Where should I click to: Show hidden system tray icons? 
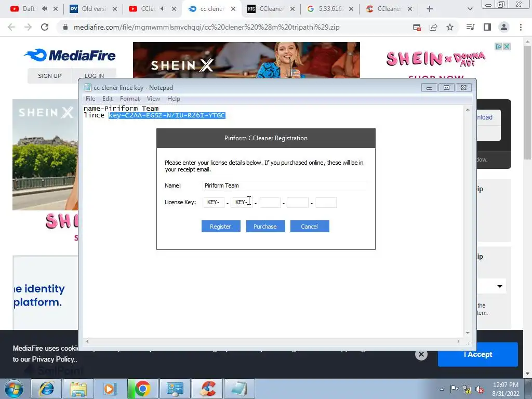click(442, 389)
